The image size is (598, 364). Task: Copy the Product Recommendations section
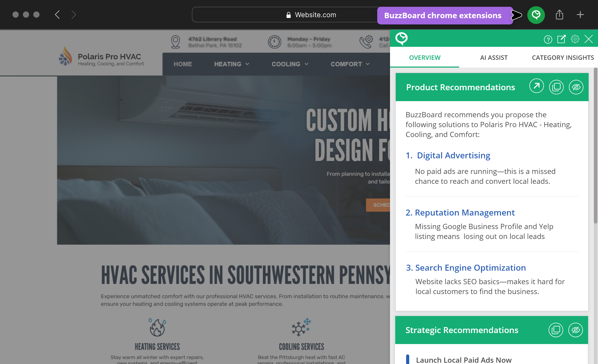tap(556, 87)
